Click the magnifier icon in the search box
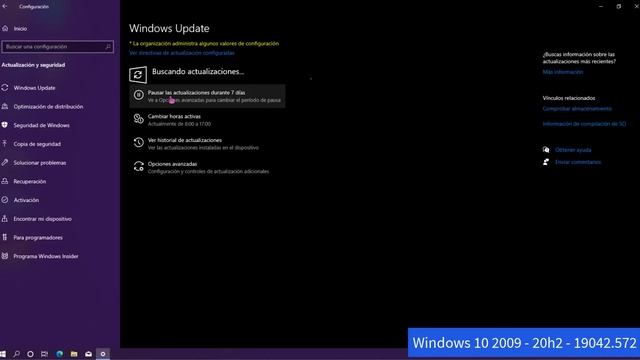This screenshot has width=640, height=360. [108, 47]
